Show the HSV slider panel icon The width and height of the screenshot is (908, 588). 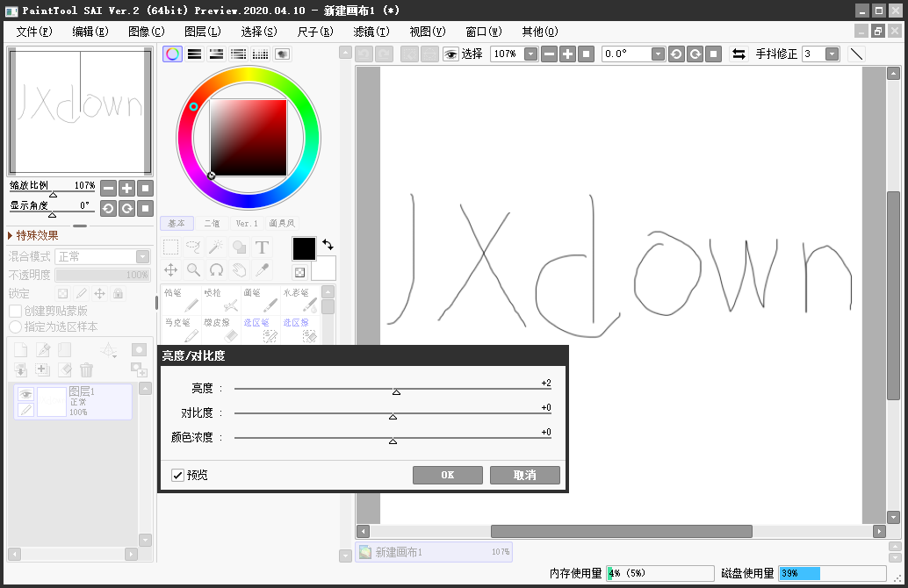tap(217, 54)
